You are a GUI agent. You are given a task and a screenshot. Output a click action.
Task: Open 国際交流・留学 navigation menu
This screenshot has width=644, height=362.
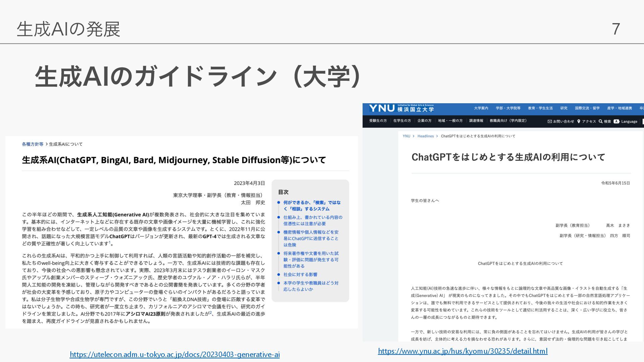(x=587, y=108)
